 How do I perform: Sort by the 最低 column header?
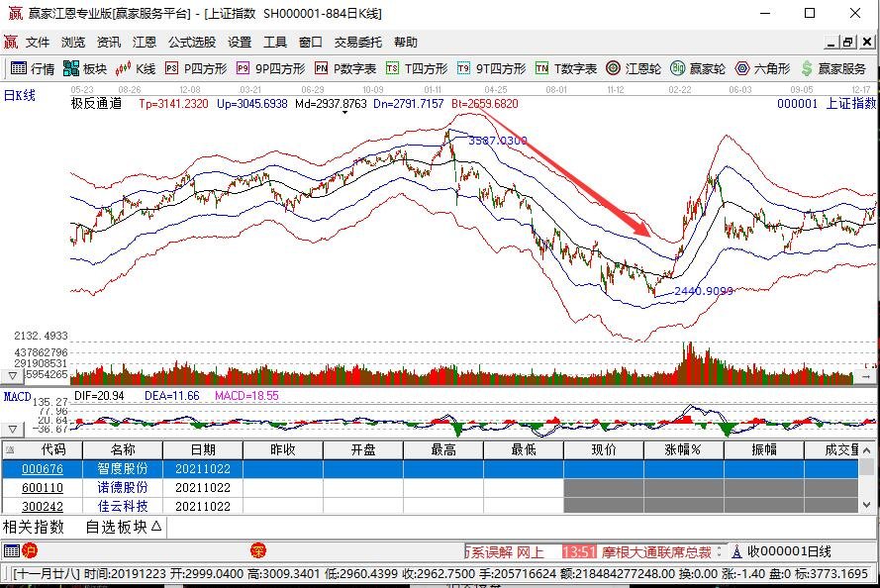pos(524,450)
